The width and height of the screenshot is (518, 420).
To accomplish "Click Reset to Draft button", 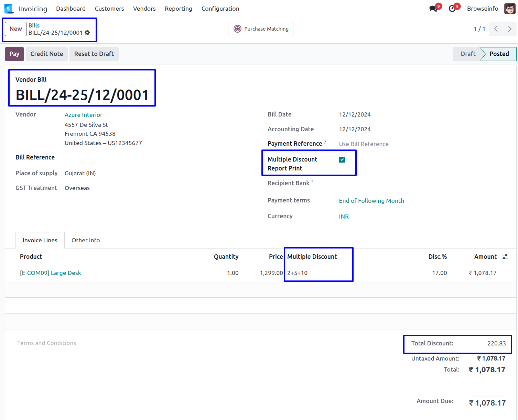I will click(94, 54).
